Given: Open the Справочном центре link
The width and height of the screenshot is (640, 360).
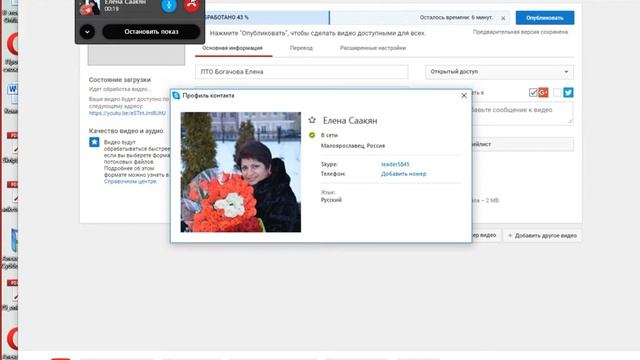Looking at the screenshot, I should click(x=130, y=181).
